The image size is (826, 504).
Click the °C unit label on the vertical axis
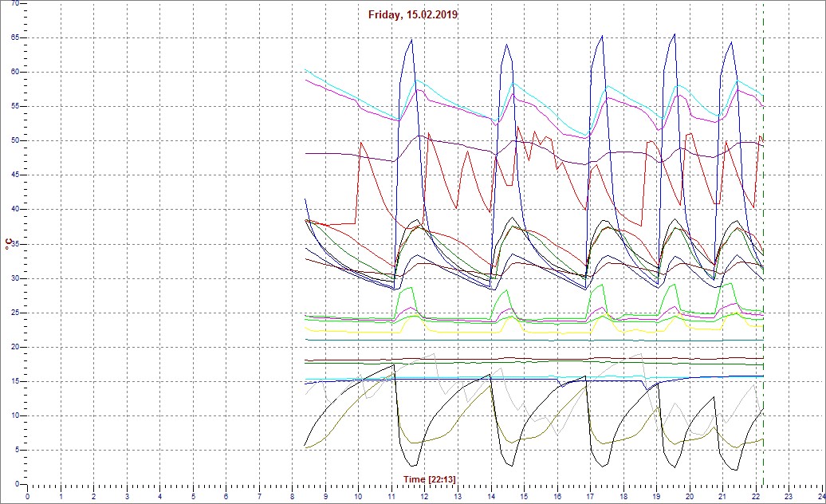(x=8, y=243)
